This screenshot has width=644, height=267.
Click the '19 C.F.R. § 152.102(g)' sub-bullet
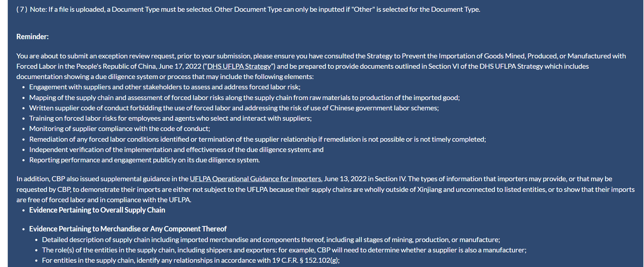[191, 261]
